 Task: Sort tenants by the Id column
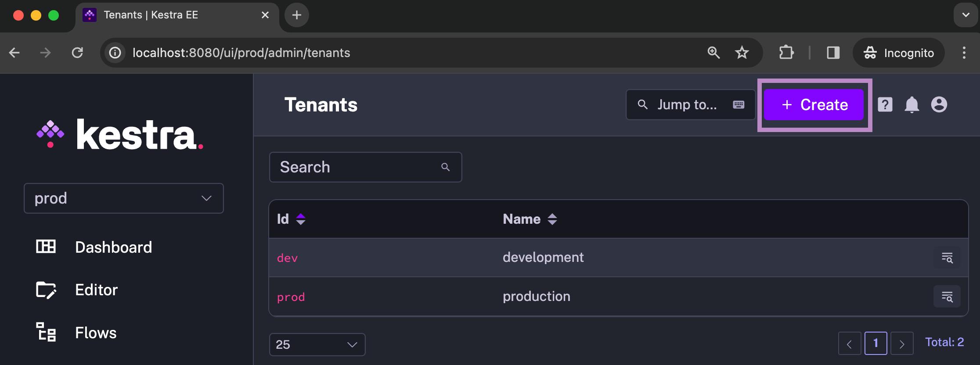pyautogui.click(x=300, y=219)
